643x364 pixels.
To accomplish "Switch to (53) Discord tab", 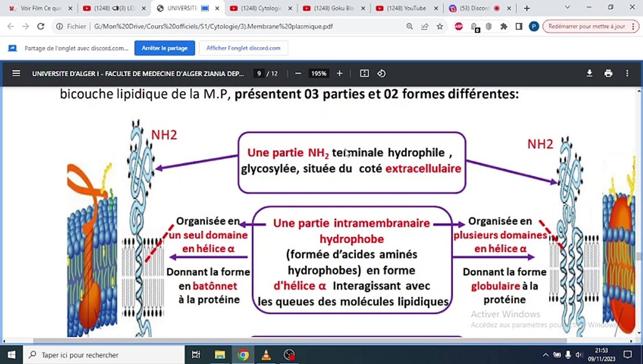I will pyautogui.click(x=480, y=8).
